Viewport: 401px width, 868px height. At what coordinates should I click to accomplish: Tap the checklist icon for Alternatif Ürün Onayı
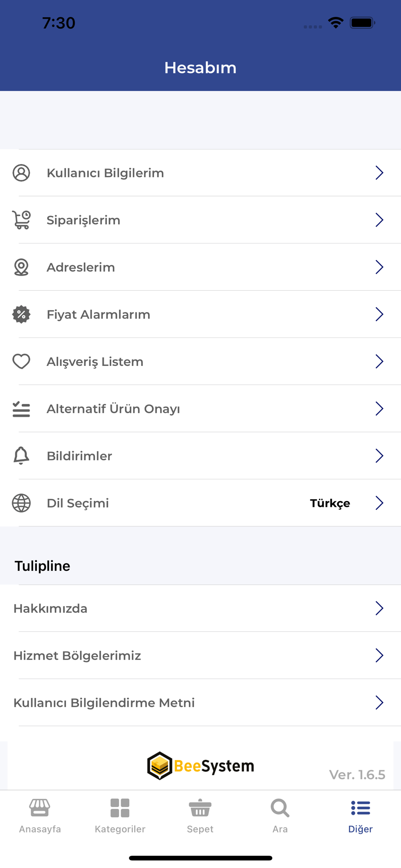21,409
